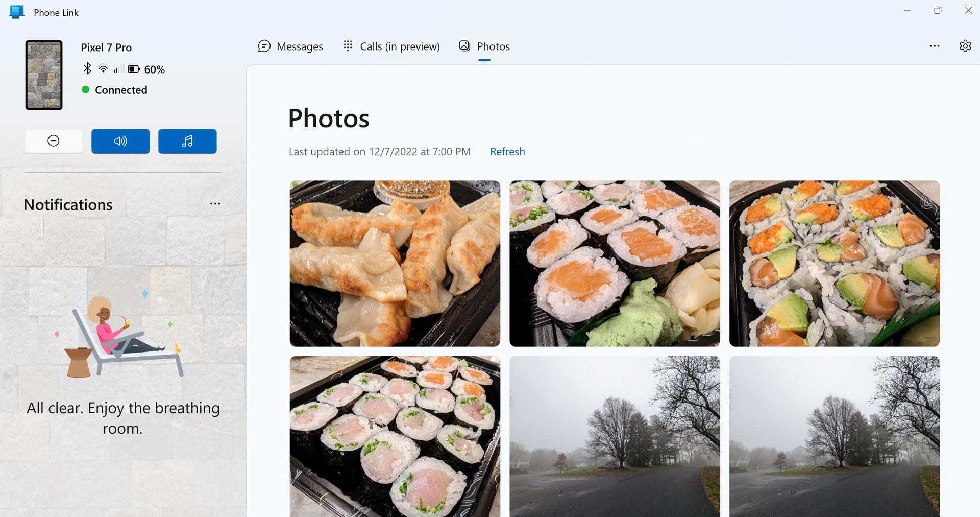The height and width of the screenshot is (517, 980).
Task: Select the Photos tab
Action: coord(484,46)
